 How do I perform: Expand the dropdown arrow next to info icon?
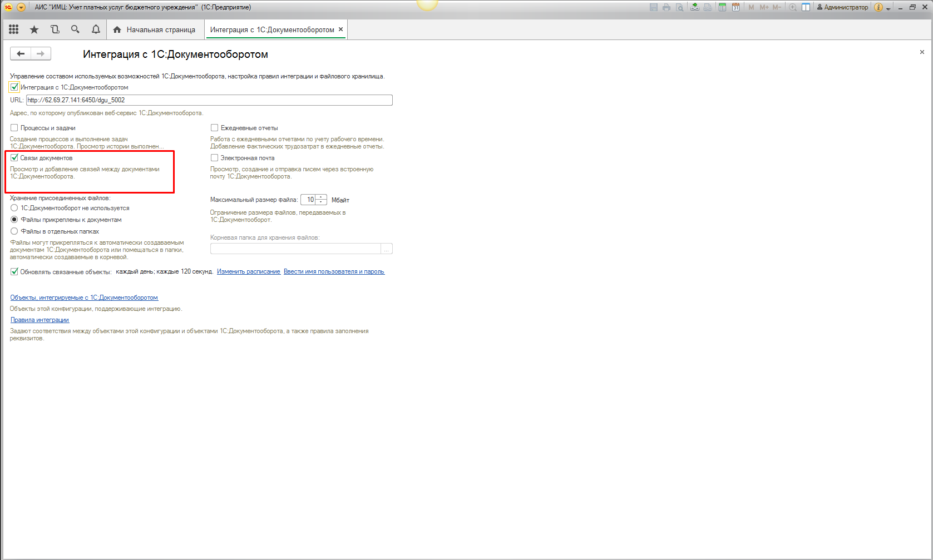pos(888,8)
